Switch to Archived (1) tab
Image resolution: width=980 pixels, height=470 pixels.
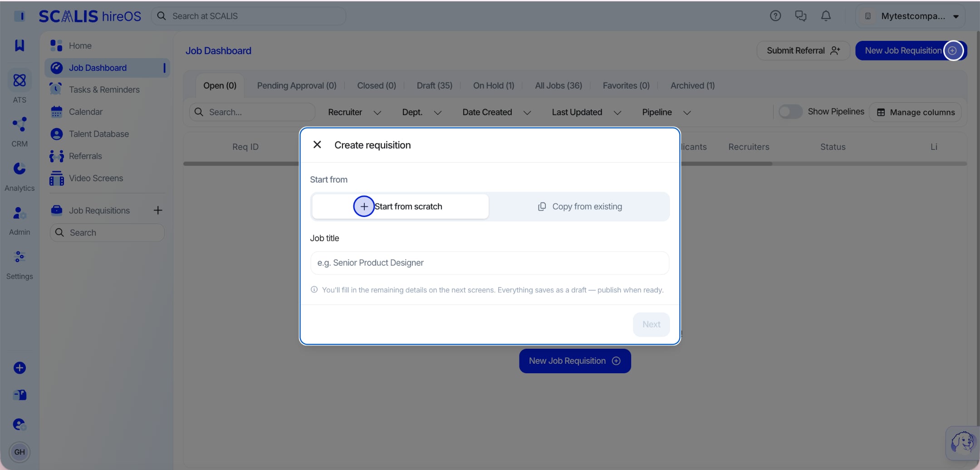click(692, 85)
